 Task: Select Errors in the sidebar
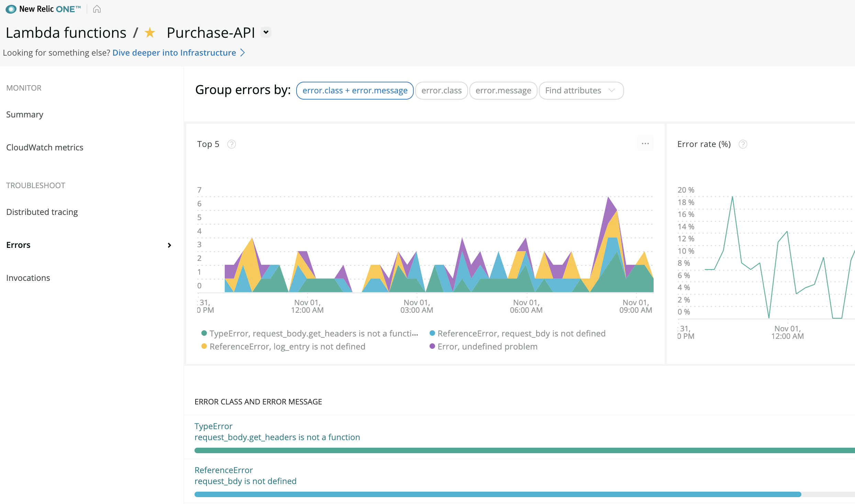pos(18,245)
